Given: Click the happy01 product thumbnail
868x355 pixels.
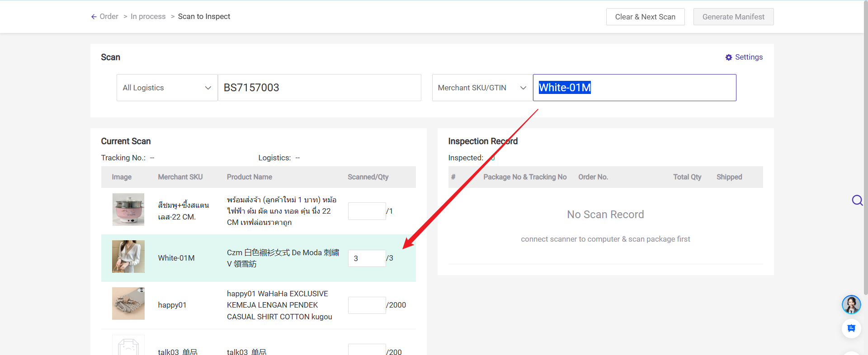Looking at the screenshot, I should 128,304.
